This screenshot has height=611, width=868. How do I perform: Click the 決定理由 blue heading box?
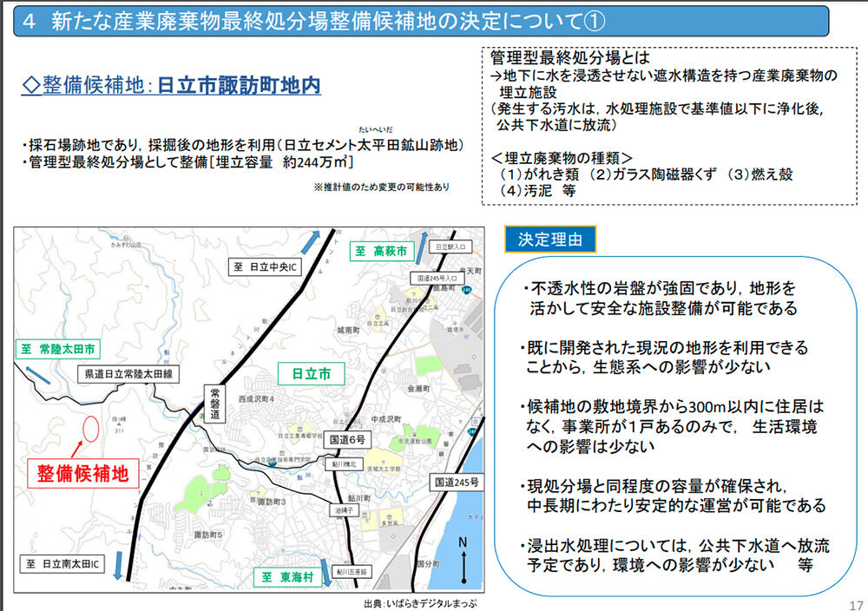[550, 239]
